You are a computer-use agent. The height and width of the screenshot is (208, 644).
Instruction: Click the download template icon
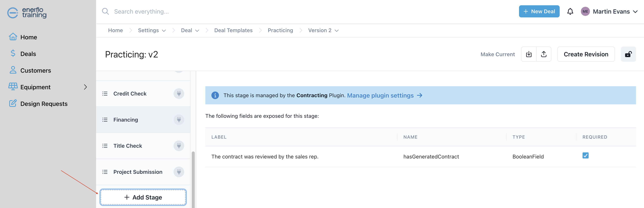click(x=529, y=54)
